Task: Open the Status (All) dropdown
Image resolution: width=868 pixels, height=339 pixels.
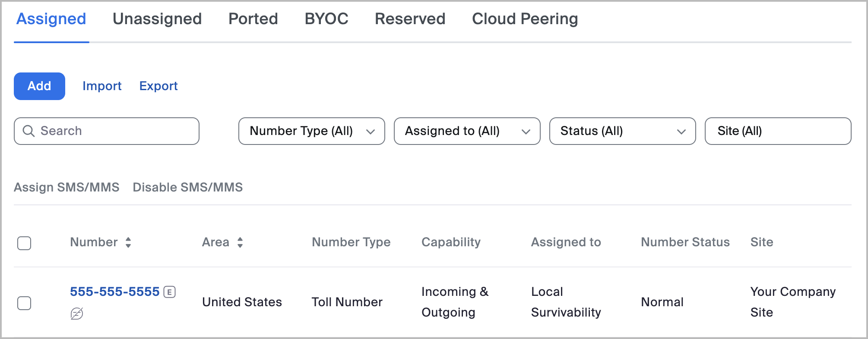Action: point(622,131)
